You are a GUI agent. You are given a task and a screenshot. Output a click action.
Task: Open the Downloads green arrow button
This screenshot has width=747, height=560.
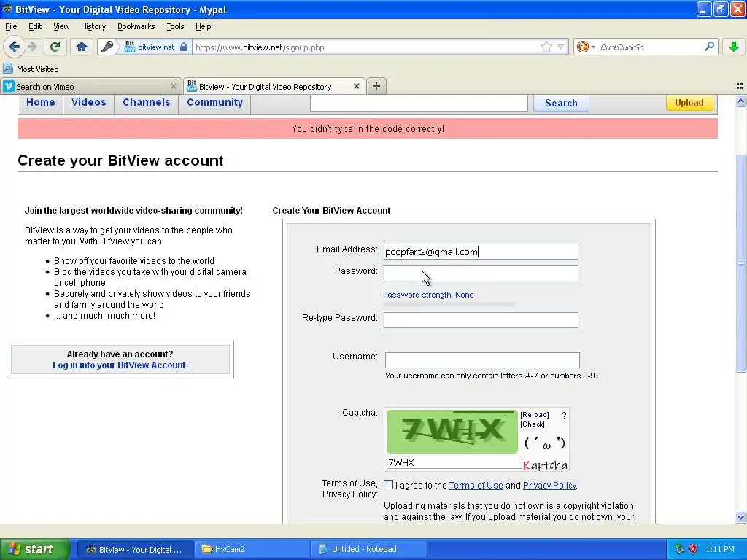point(734,47)
